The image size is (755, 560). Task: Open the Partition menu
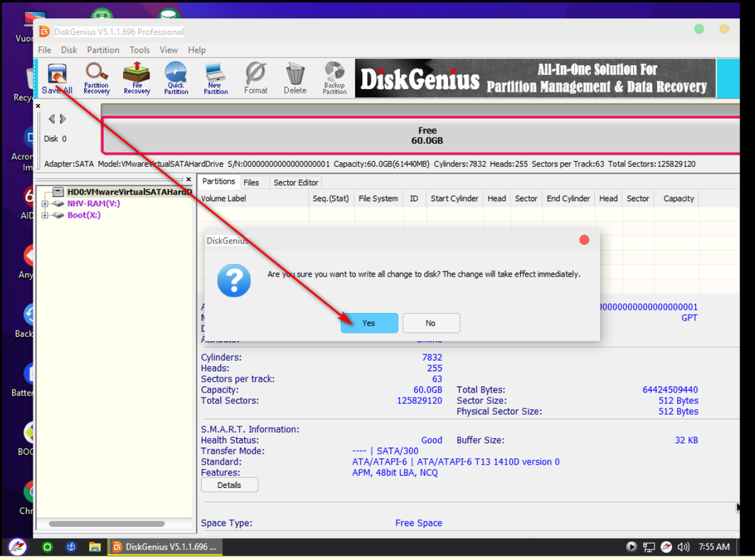[103, 50]
